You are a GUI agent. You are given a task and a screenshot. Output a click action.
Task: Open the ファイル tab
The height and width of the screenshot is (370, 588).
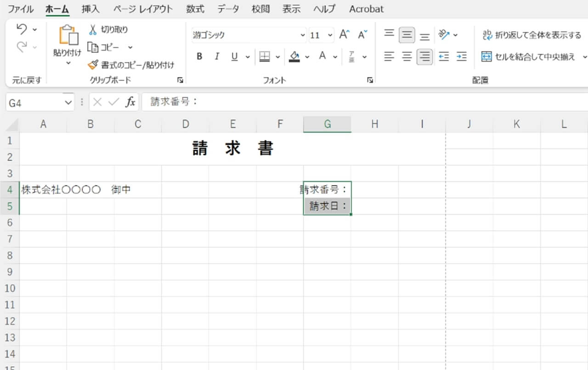coord(21,9)
